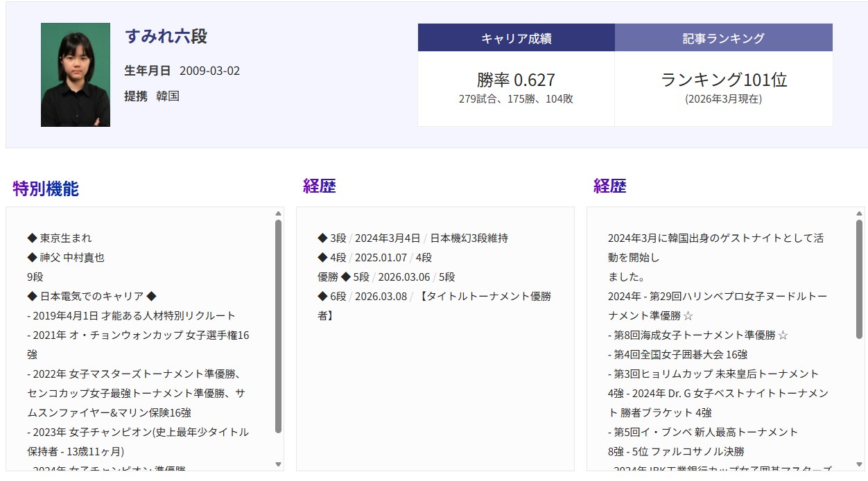
Task: Click the ランキング101位 text
Action: [x=723, y=80]
